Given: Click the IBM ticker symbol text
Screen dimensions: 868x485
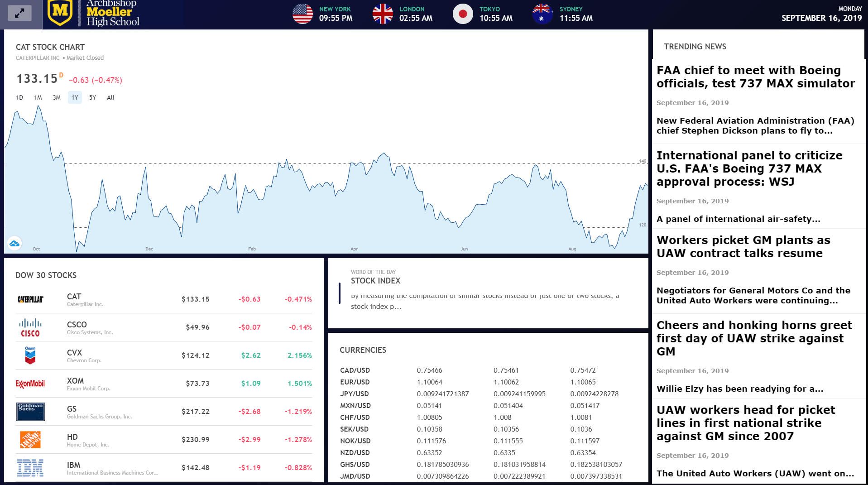Looking at the screenshot, I should (x=73, y=465).
